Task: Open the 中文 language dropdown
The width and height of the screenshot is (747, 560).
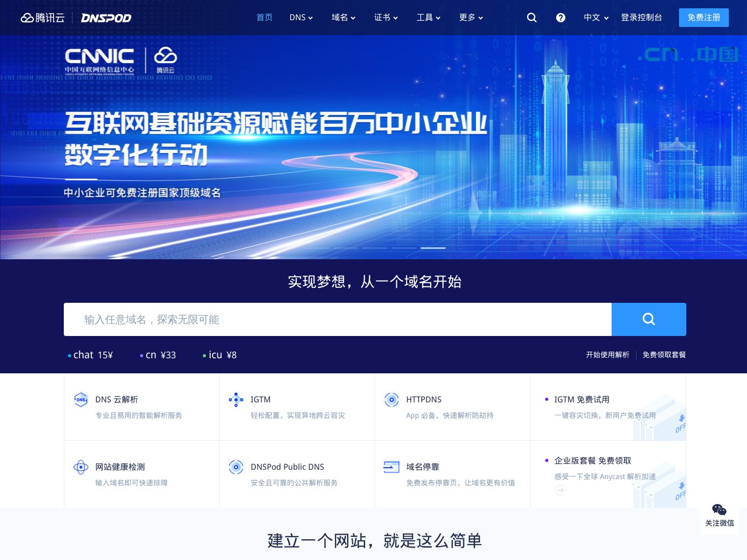Action: pyautogui.click(x=596, y=18)
